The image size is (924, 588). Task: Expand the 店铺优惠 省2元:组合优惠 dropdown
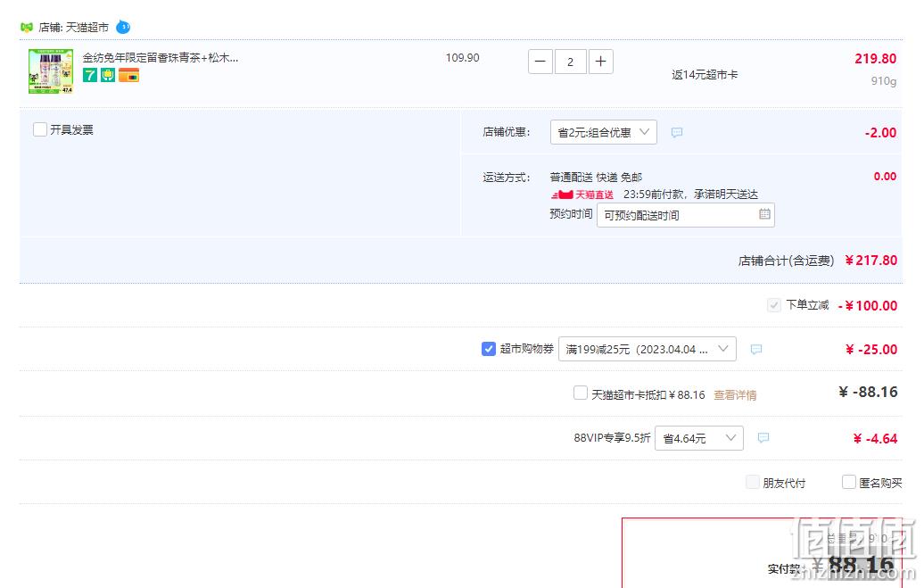tap(604, 132)
